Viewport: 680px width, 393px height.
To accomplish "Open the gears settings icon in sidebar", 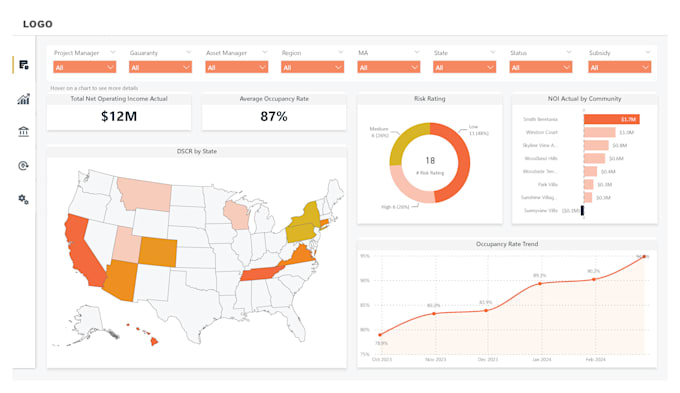I will pos(23,199).
